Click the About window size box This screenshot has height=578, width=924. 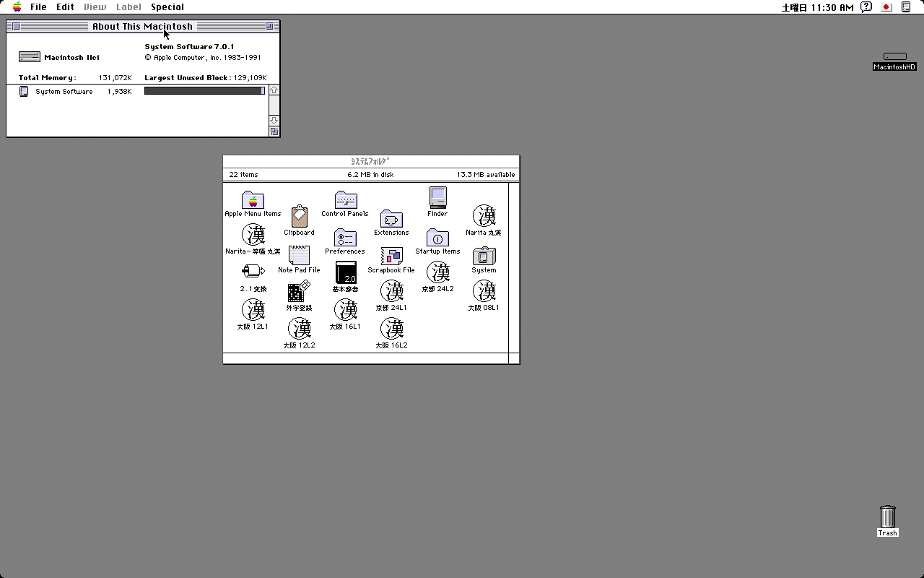click(274, 131)
